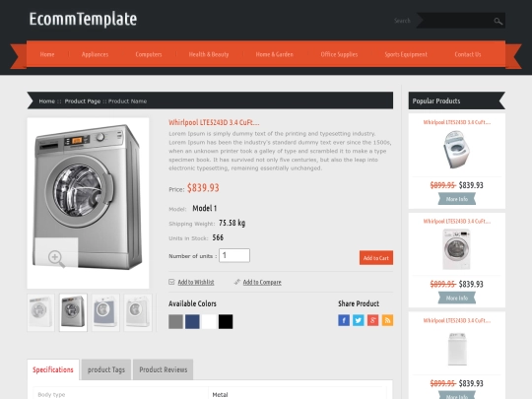The width and height of the screenshot is (532, 399).
Task: Select the gray color swatch
Action: [175, 321]
